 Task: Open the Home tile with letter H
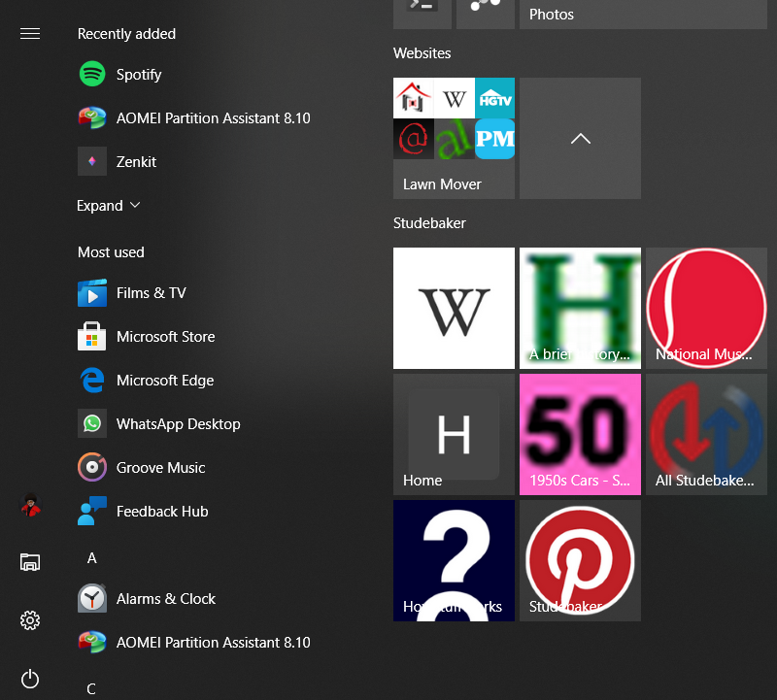(x=454, y=434)
